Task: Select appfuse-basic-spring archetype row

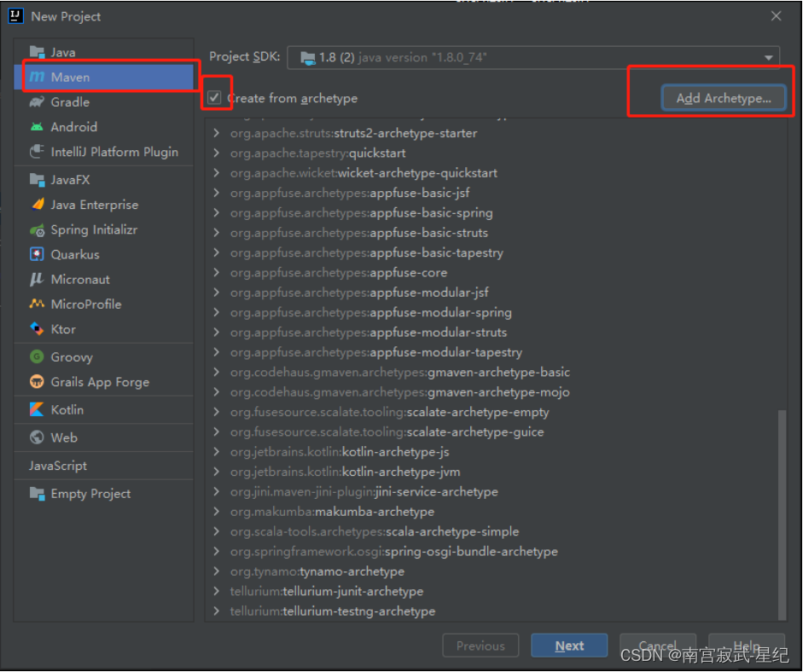Action: pyautogui.click(x=492, y=213)
